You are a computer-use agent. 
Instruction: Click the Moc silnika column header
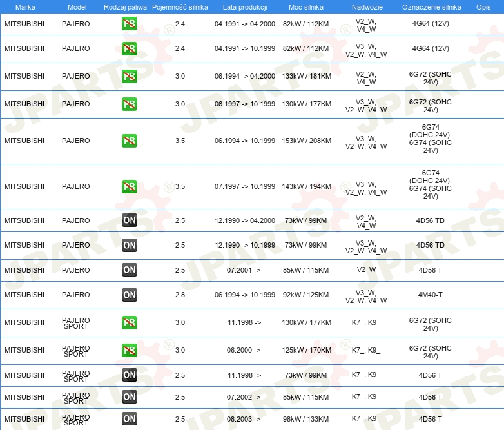coord(306,7)
